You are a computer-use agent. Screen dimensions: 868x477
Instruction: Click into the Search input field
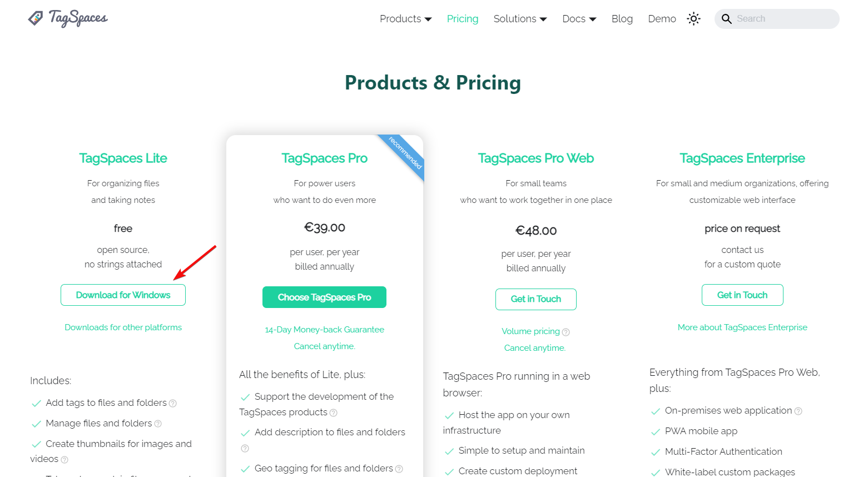click(784, 19)
